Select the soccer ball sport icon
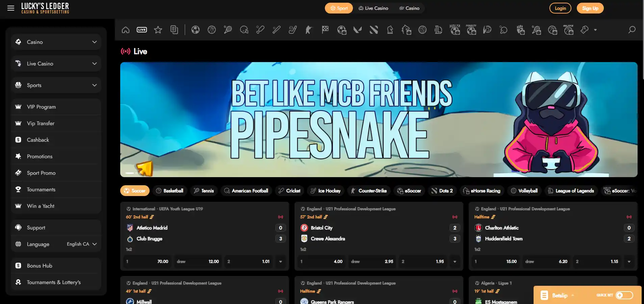This screenshot has width=644, height=304. pos(195,30)
